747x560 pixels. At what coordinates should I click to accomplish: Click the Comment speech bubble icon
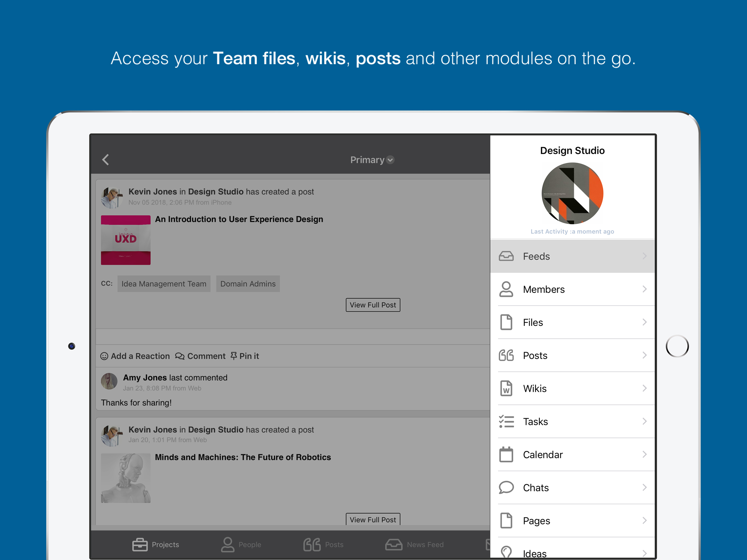180,356
